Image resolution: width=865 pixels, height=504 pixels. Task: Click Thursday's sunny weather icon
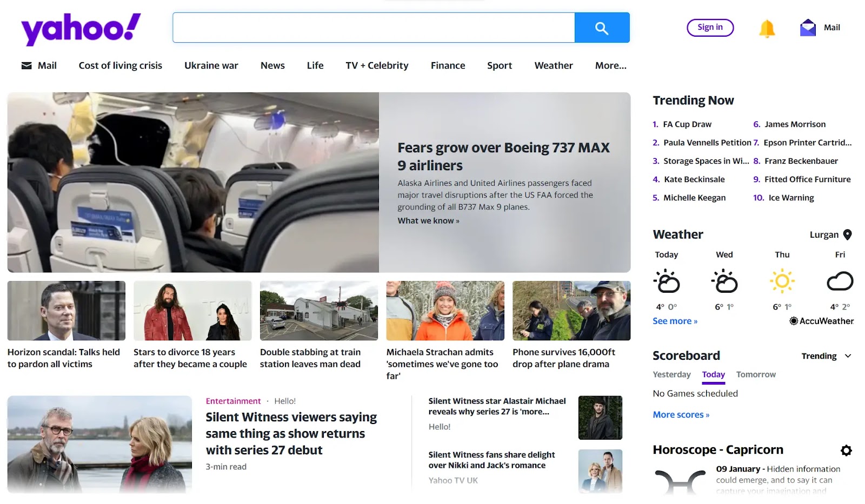782,281
